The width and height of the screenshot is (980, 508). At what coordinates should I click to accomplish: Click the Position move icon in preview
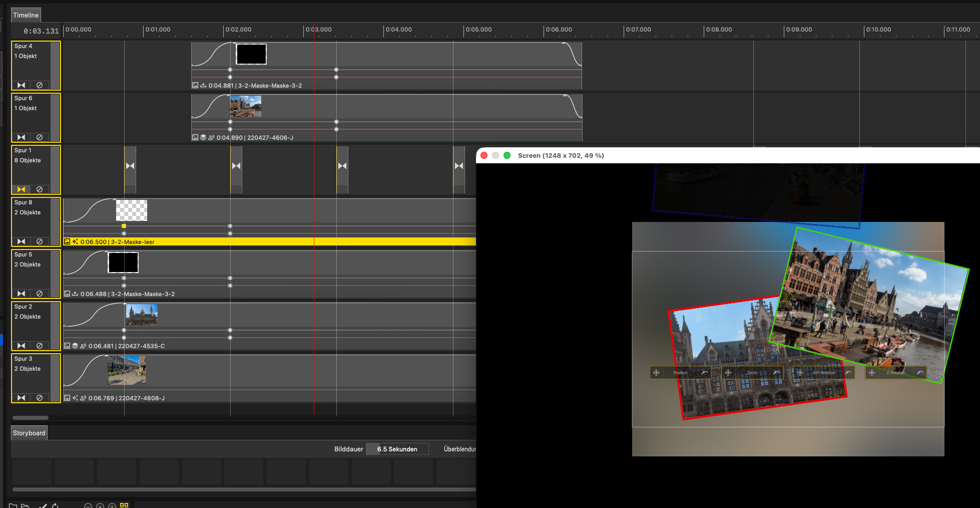(x=656, y=373)
